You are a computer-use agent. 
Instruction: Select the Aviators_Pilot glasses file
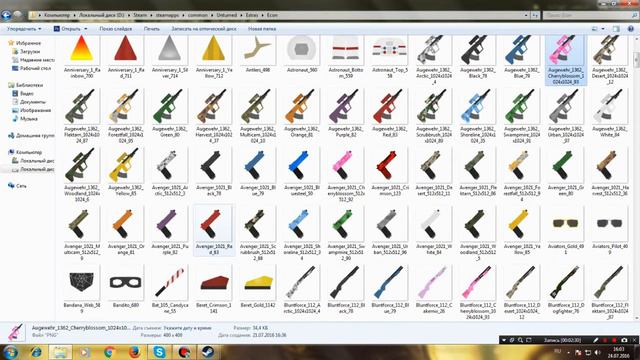pos(609,231)
